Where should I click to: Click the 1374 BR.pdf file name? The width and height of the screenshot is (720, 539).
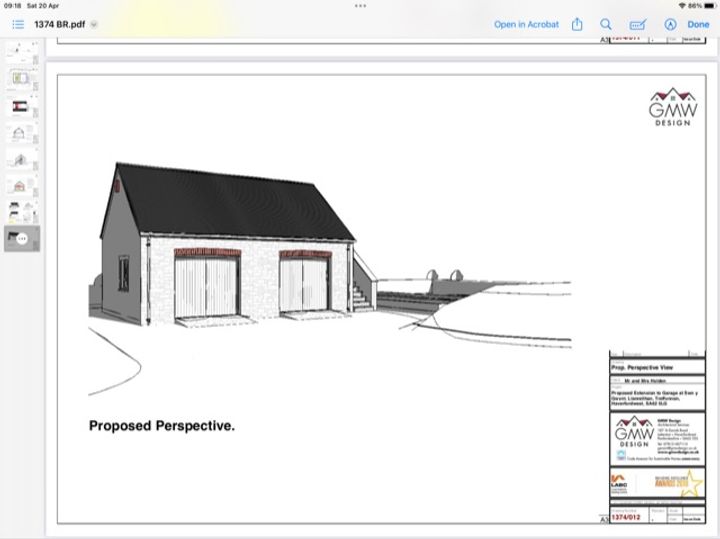point(59,24)
